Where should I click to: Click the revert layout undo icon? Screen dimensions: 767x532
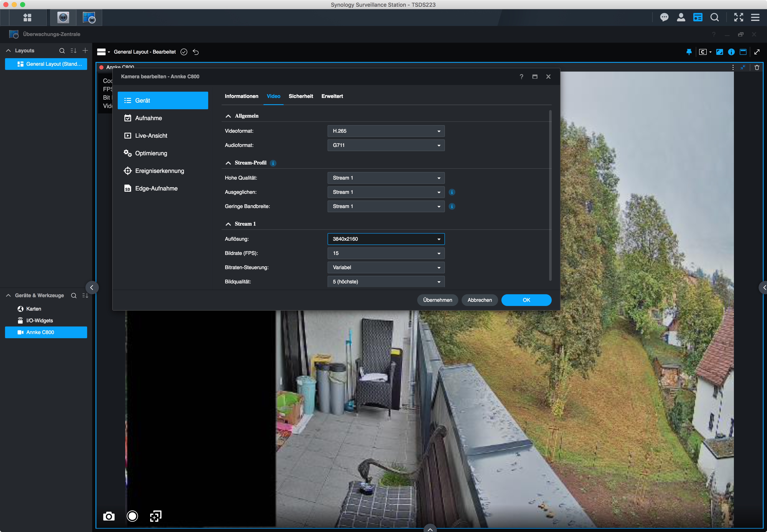click(x=196, y=52)
